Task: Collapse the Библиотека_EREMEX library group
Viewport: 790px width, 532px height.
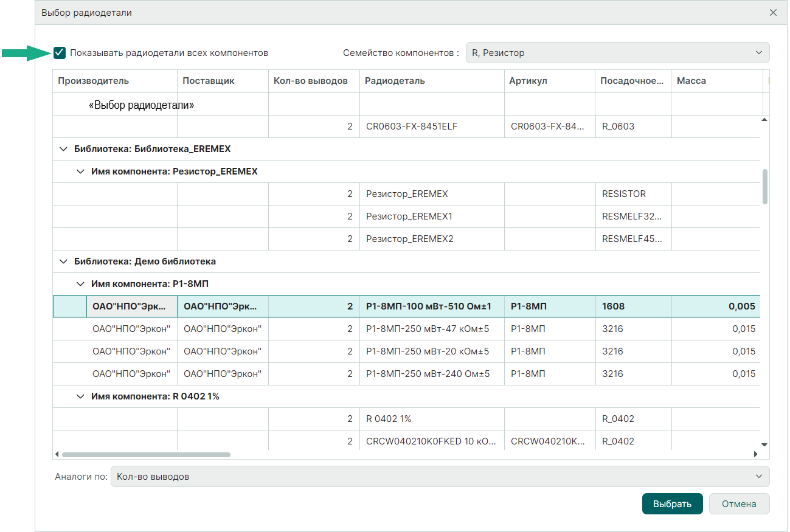Action: [63, 149]
